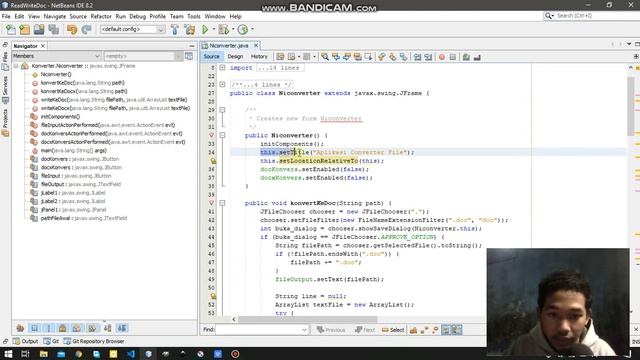Click the Previous find button
This screenshot has height=360, width=640.
tap(331, 330)
